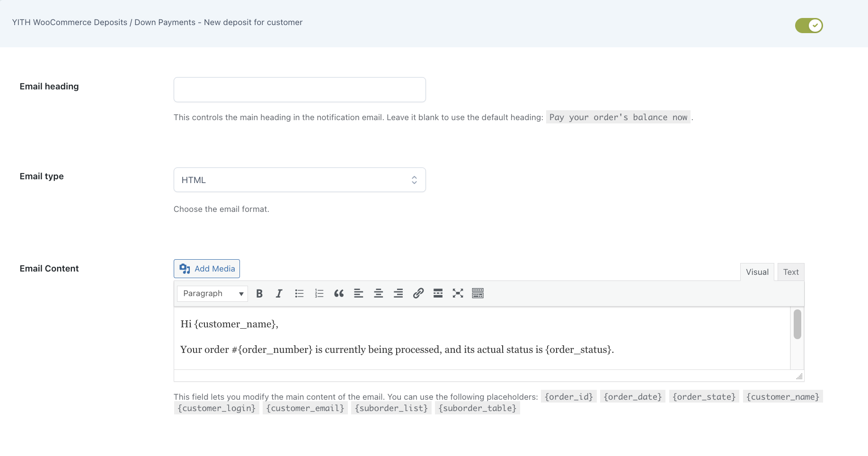The height and width of the screenshot is (456, 868).
Task: Insert a numbered list
Action: 319,293
